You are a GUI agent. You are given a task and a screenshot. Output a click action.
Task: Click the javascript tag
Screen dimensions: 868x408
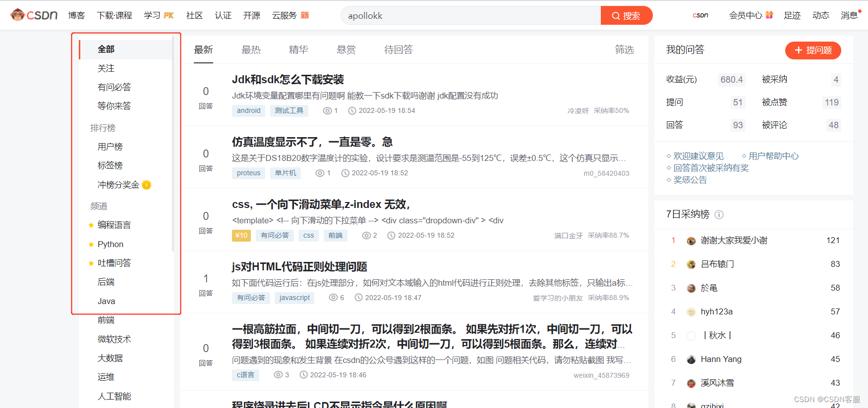(x=294, y=298)
